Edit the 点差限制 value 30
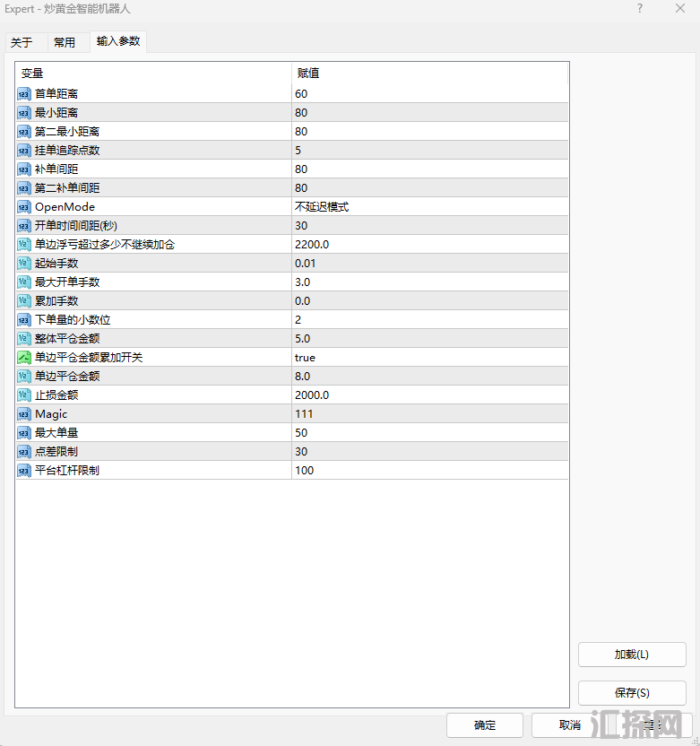Screen dimensions: 700x746 coord(430,452)
